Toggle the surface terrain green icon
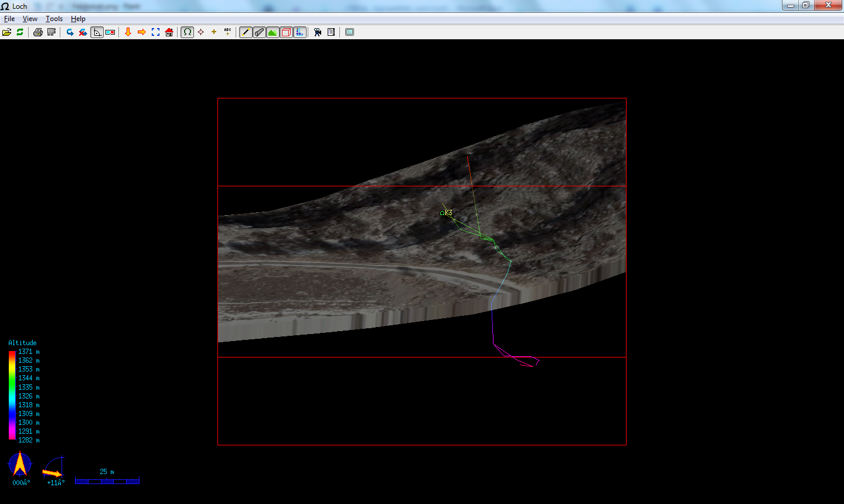This screenshot has height=504, width=844. [x=273, y=32]
